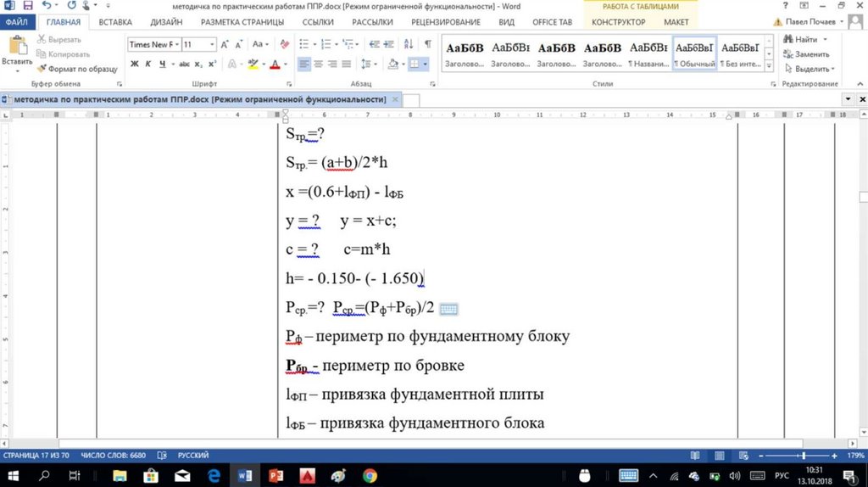The image size is (868, 487).
Task: Open Google Chrome from the taskbar
Action: click(370, 475)
